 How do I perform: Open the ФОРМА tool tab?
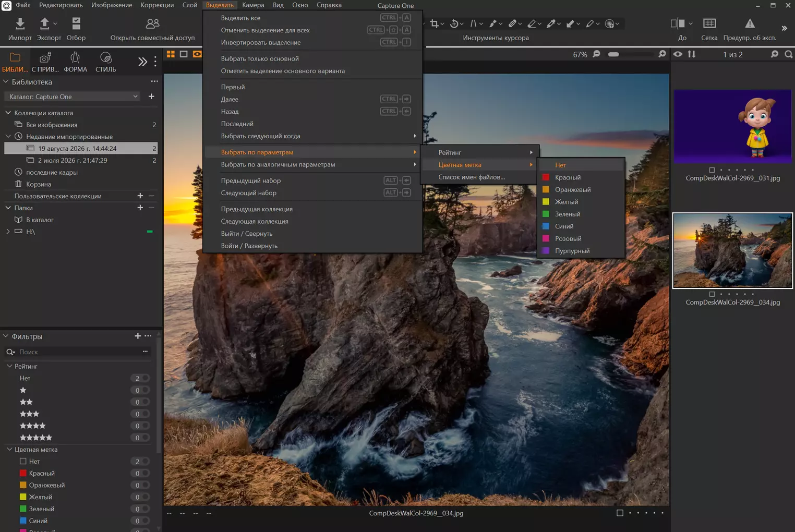point(75,62)
